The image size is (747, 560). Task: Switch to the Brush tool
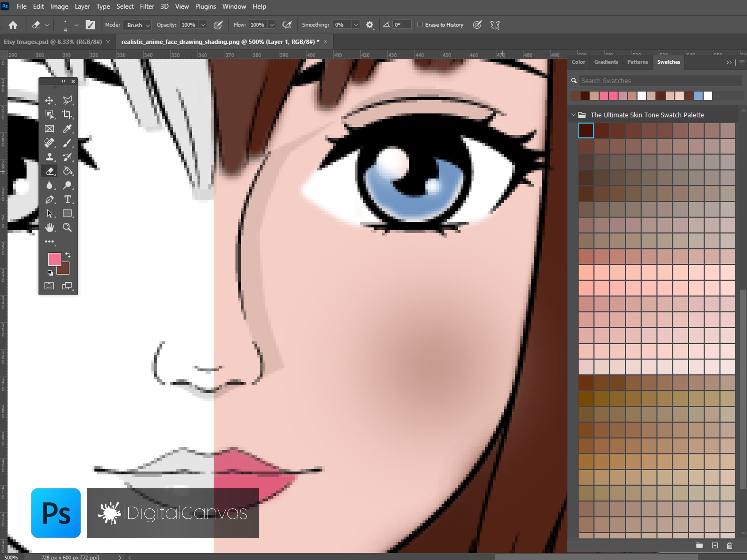pyautogui.click(x=68, y=143)
